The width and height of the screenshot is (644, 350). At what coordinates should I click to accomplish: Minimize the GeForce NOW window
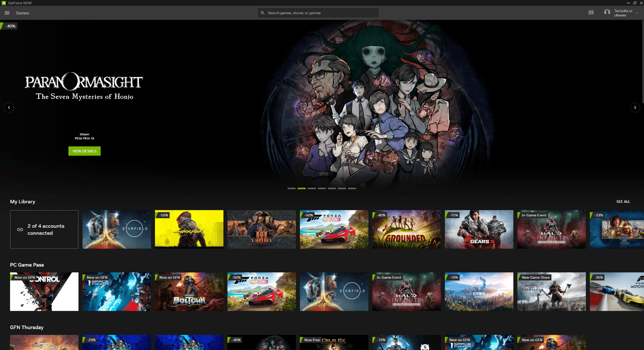click(628, 3)
